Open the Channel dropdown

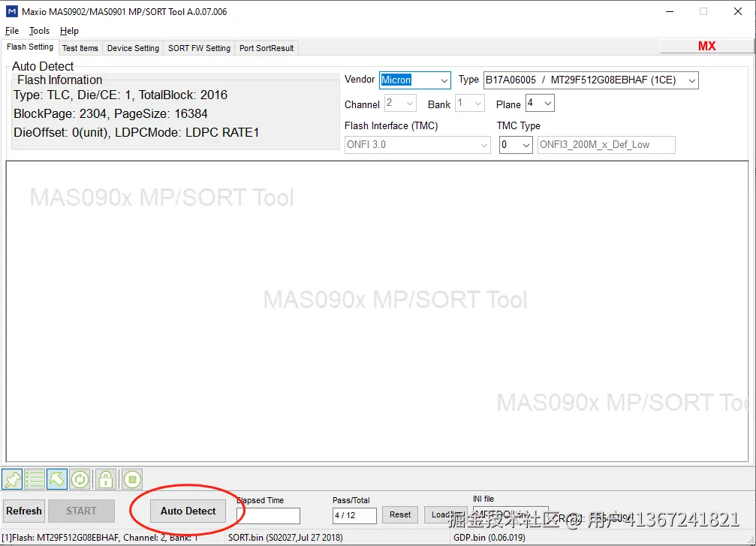coord(400,103)
